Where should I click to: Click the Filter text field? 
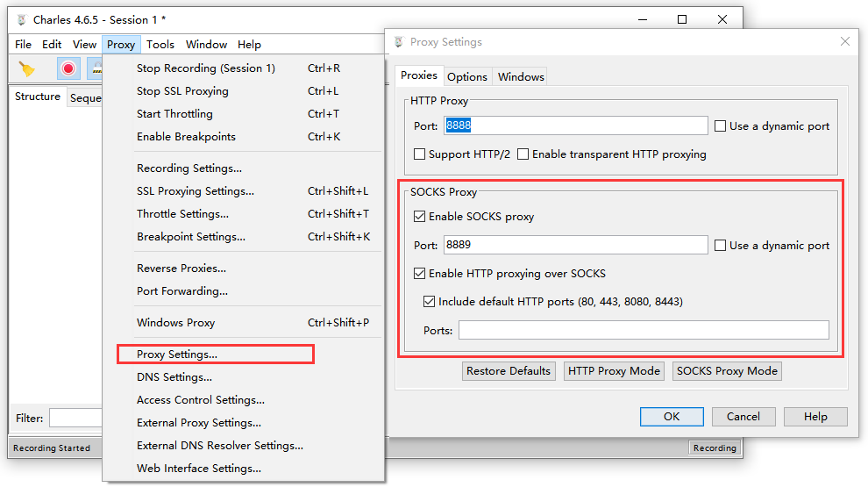pos(75,418)
